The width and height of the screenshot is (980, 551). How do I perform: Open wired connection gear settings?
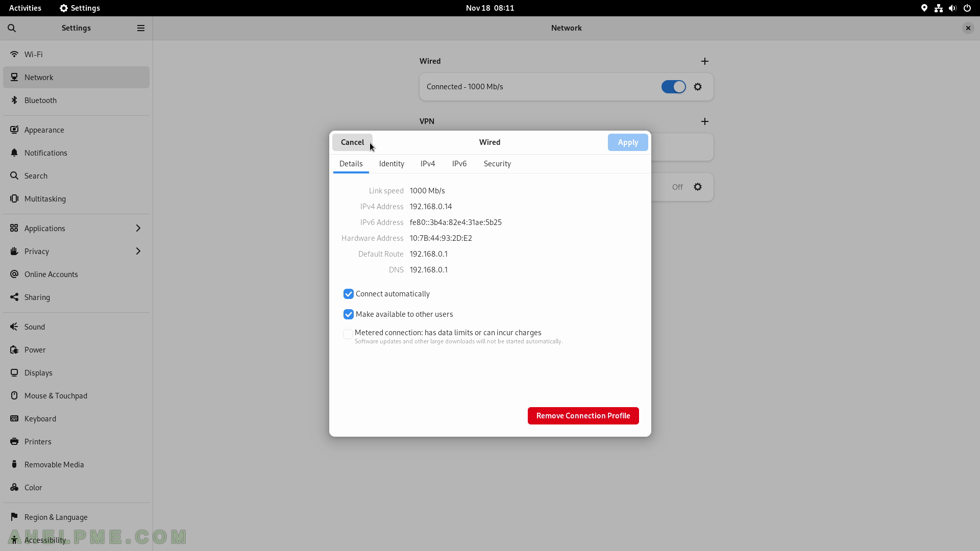click(698, 87)
